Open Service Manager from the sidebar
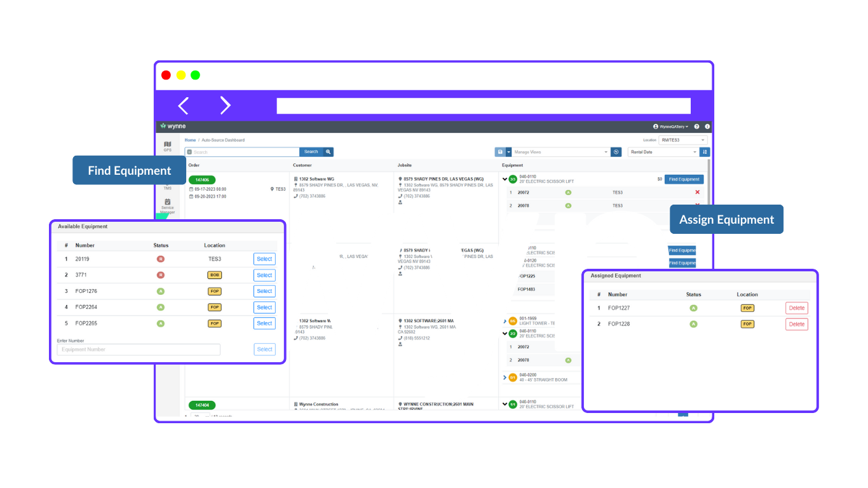Image resolution: width=868 pixels, height=488 pixels. click(167, 203)
